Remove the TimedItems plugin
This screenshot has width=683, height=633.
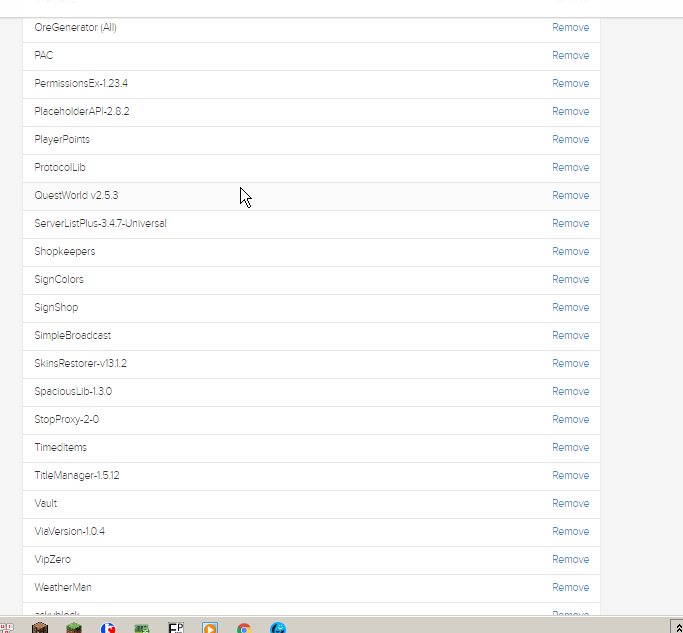pyautogui.click(x=571, y=447)
